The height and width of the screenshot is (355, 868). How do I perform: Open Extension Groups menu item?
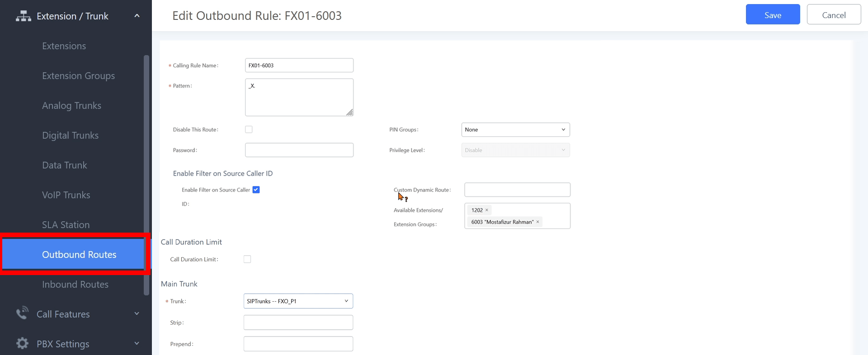click(x=79, y=76)
